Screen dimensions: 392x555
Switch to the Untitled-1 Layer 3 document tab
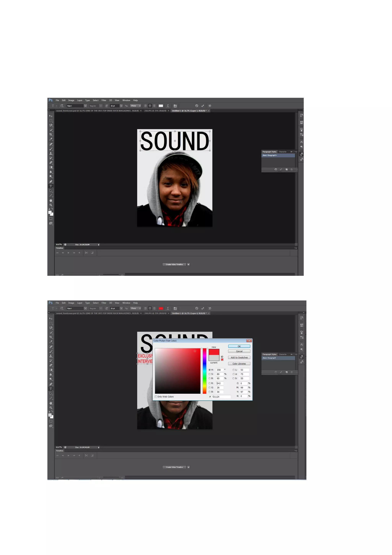point(189,111)
